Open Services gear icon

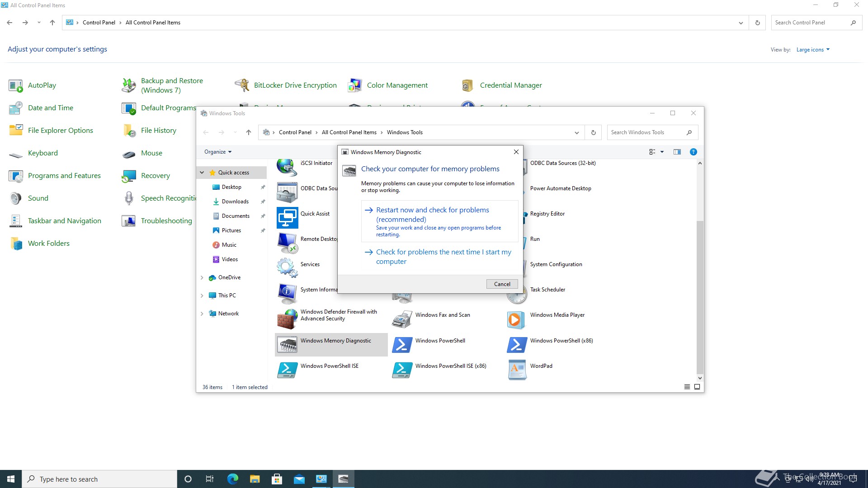[287, 267]
